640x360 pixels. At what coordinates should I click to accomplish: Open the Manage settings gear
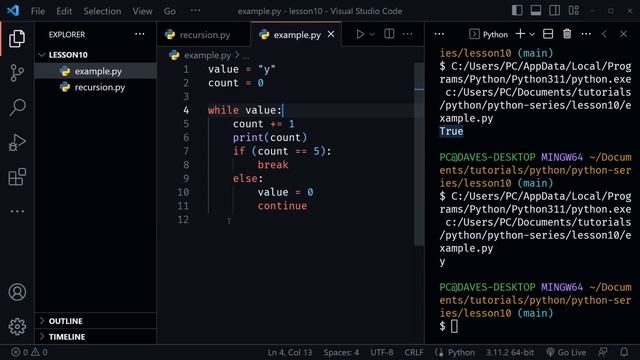17,327
